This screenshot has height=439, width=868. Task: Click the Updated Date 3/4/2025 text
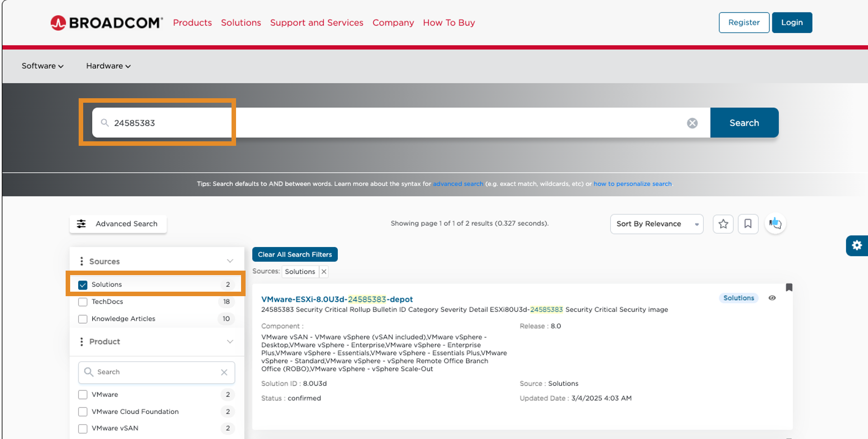tap(575, 398)
